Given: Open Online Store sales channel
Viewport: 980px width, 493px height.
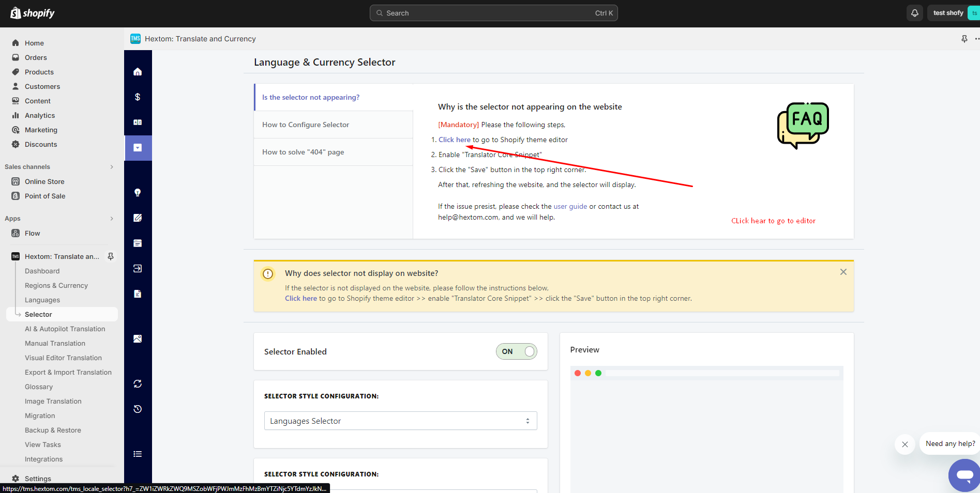Looking at the screenshot, I should pyautogui.click(x=44, y=181).
